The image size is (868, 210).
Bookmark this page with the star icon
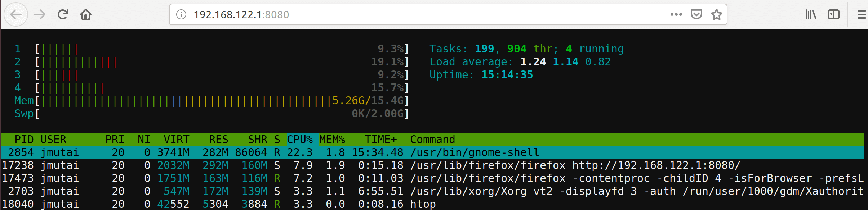pos(717,14)
